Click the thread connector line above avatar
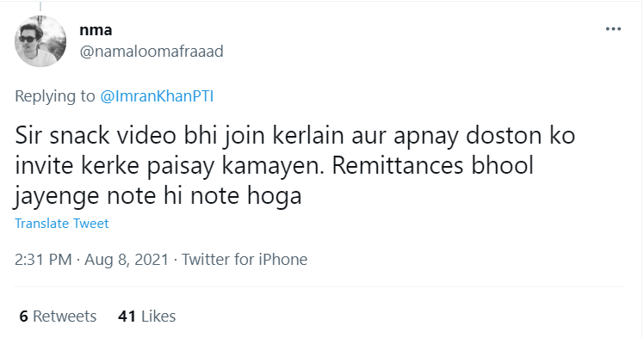The height and width of the screenshot is (338, 644). coord(40,7)
